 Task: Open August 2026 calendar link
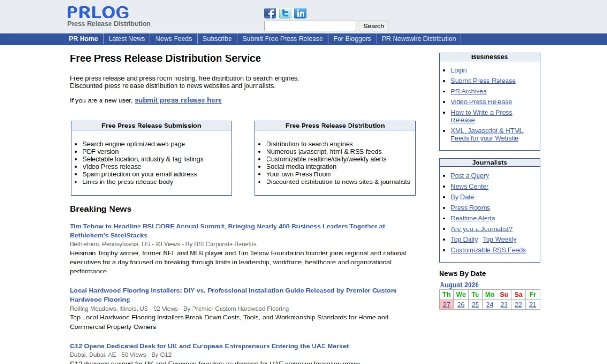459,285
